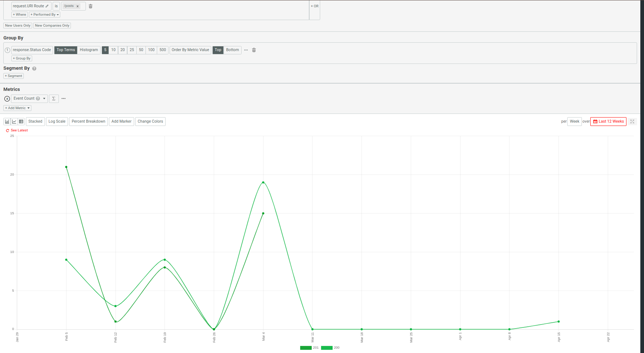The image size is (644, 353).
Task: Remove the /posts filter value
Action: (x=77, y=6)
